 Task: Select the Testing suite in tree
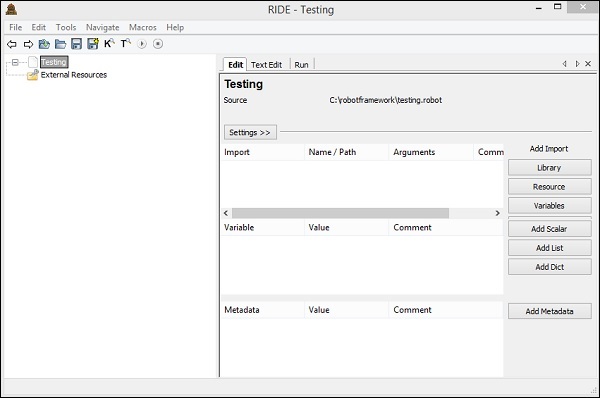[54, 62]
